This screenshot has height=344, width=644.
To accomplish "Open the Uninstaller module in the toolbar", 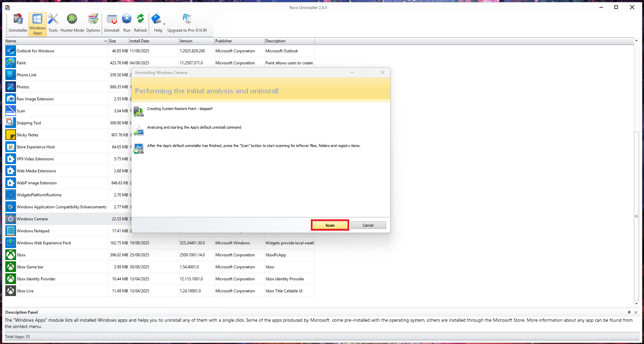I will [18, 23].
